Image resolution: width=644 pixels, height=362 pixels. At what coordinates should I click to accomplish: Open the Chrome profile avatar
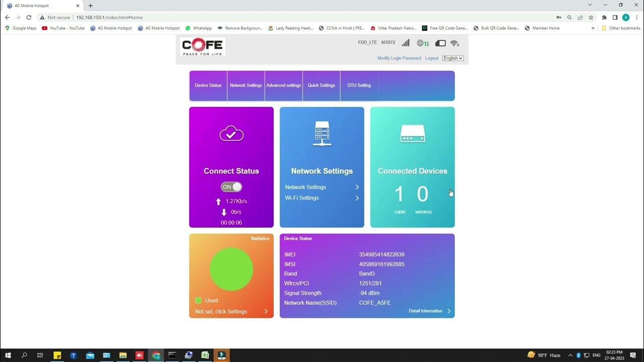click(x=626, y=17)
